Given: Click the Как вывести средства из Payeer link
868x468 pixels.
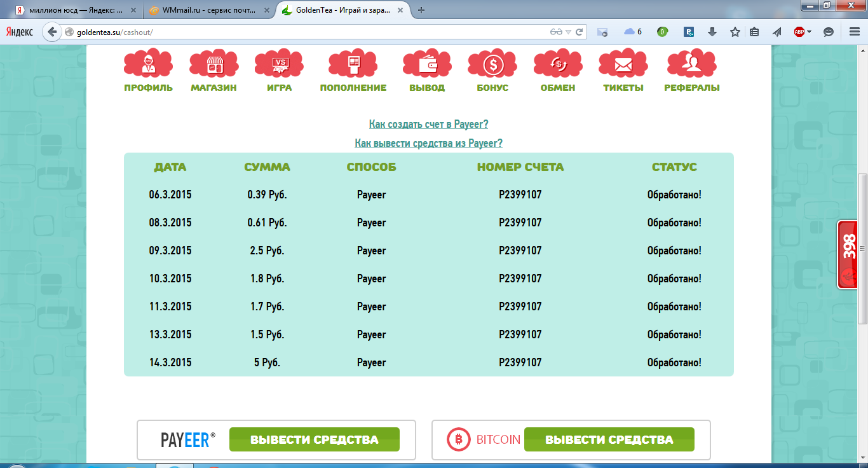Looking at the screenshot, I should (429, 143).
